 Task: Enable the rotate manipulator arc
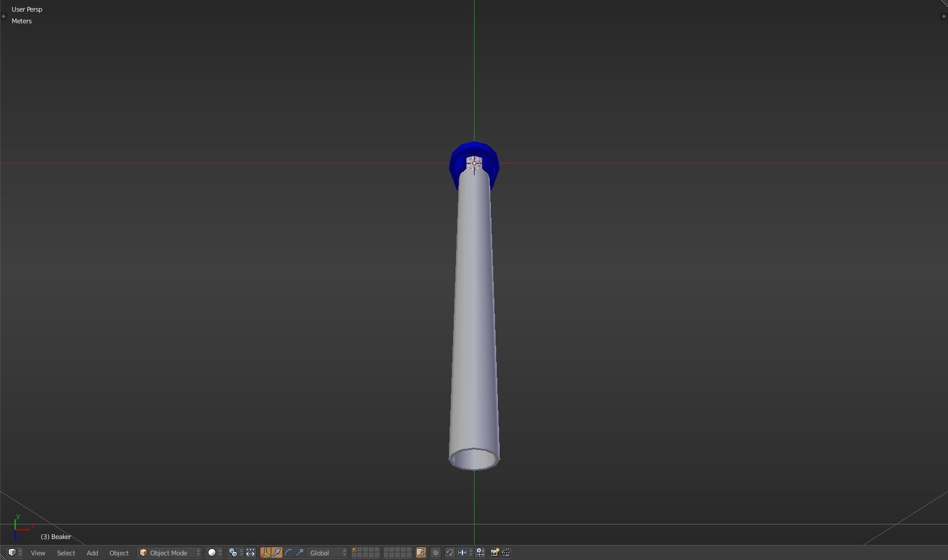pos(289,552)
